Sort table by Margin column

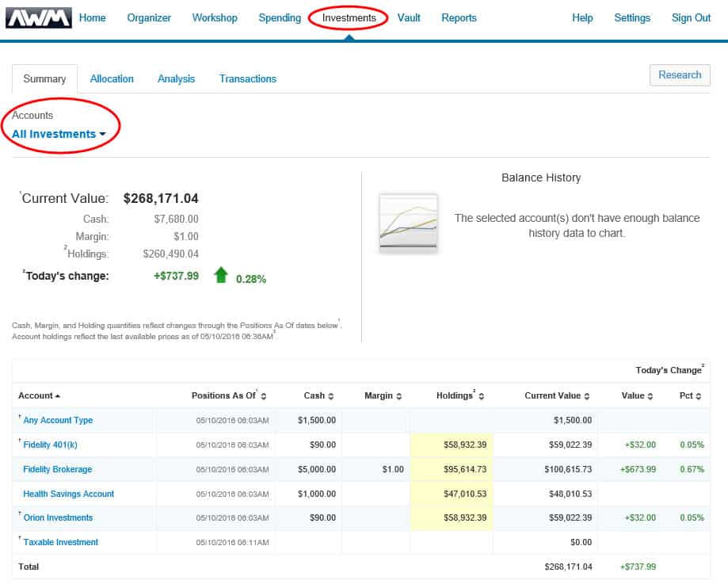(x=383, y=395)
